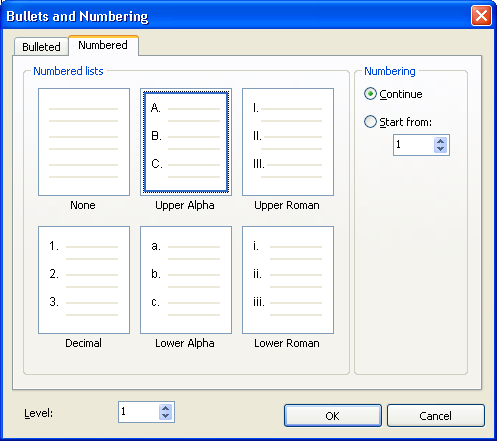This screenshot has width=497, height=441.
Task: Dismiss dialog with Cancel button
Action: point(435,416)
